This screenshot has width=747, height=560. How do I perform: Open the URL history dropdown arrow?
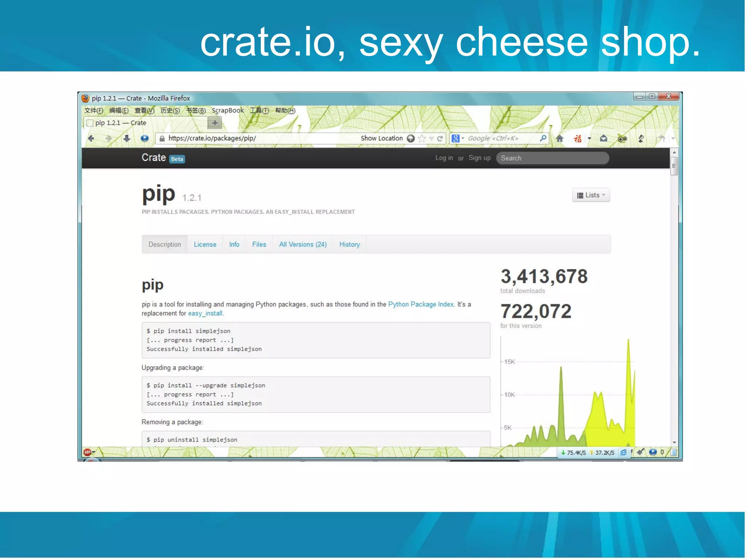(431, 139)
